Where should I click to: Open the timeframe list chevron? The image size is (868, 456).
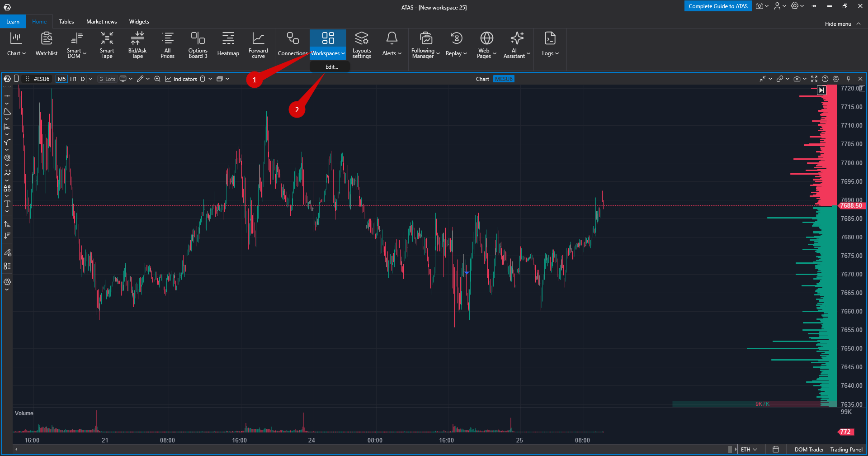tap(90, 79)
